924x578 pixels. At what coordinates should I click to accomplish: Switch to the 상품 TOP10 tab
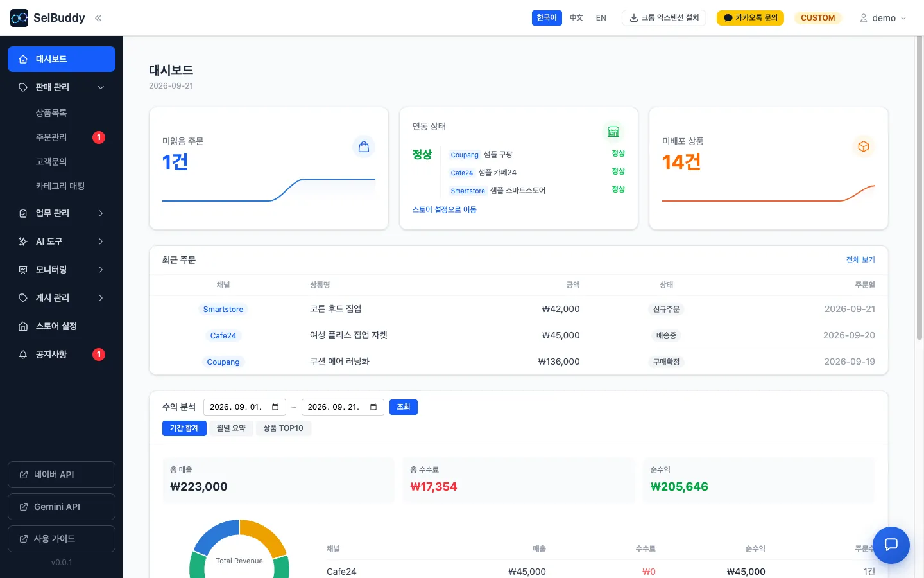283,428
